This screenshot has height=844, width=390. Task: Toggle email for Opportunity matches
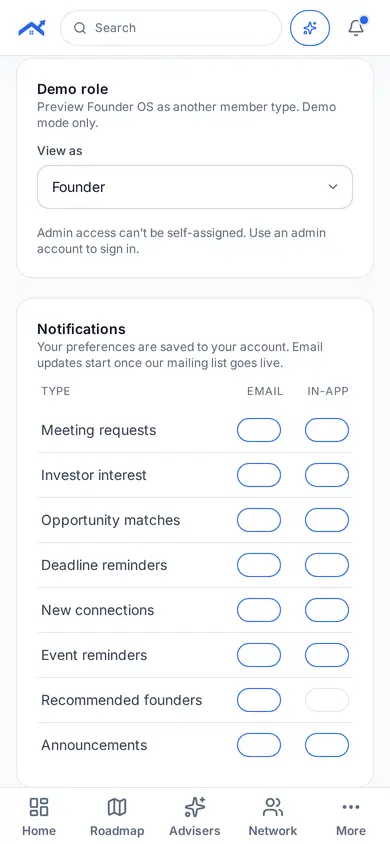pyautogui.click(x=259, y=520)
